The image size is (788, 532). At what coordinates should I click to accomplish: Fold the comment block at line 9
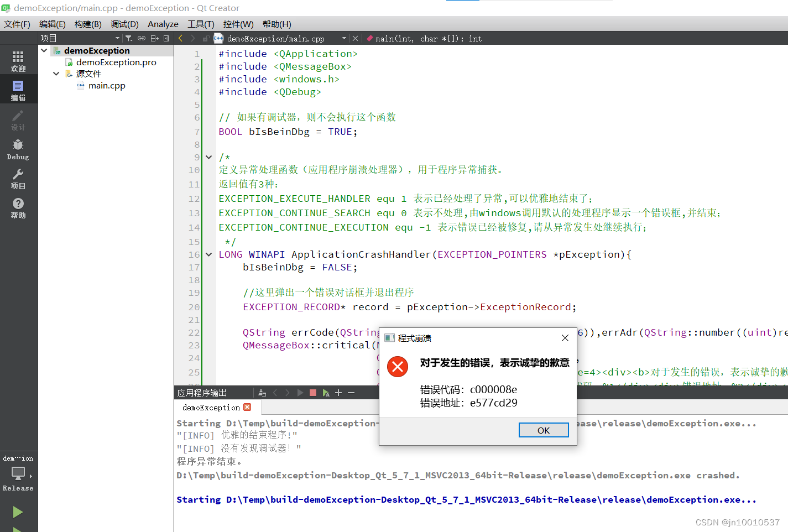208,157
